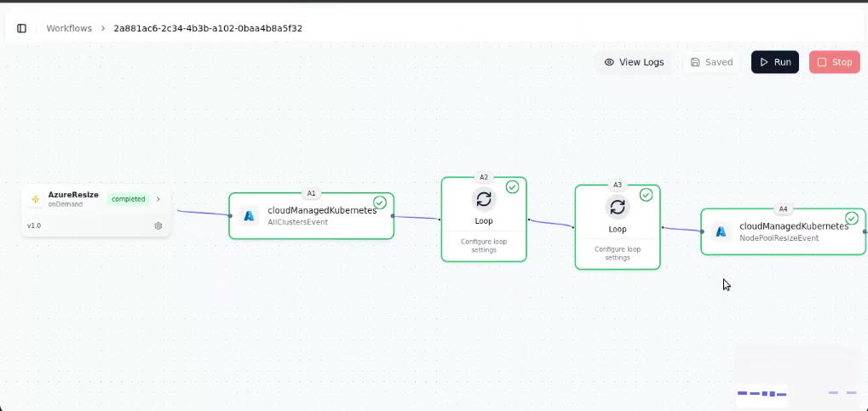
Task: Click the Azure icon in node A4
Action: pos(721,231)
